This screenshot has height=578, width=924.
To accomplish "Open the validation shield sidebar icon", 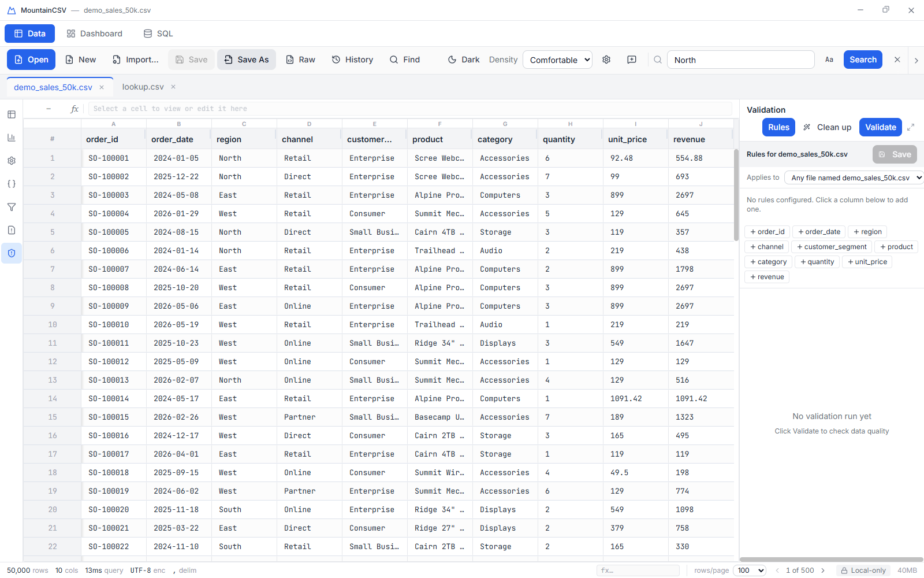I will 12,253.
